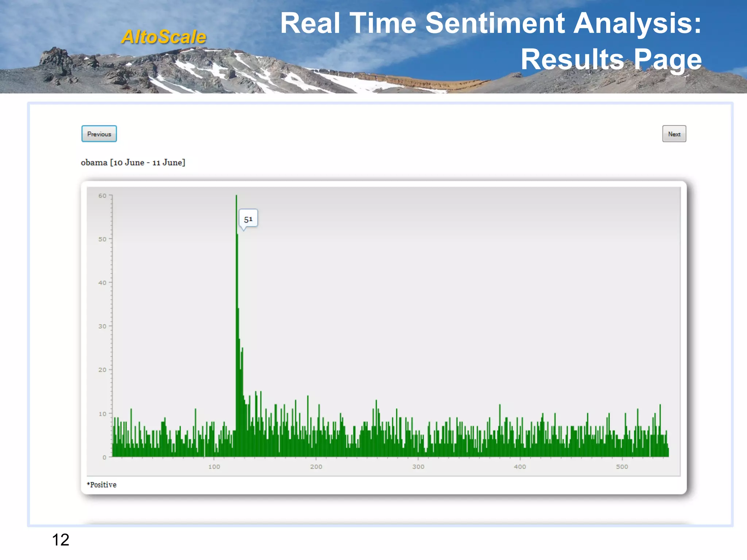Select the chart tooltip showing 51
The image size is (747, 560).
(248, 219)
